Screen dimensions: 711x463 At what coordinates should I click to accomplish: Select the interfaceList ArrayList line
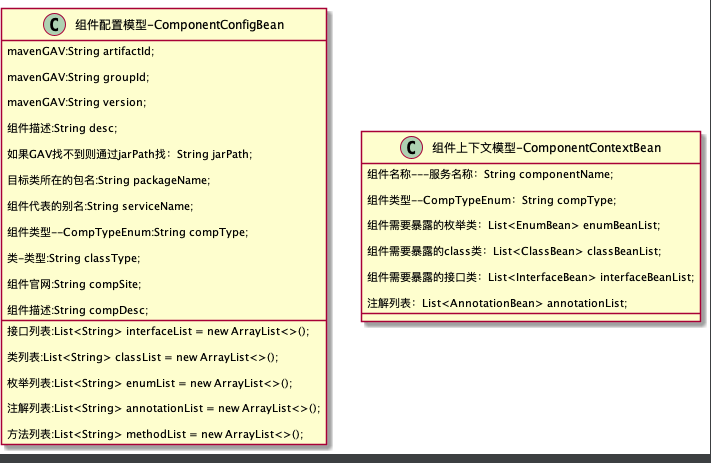point(158,331)
